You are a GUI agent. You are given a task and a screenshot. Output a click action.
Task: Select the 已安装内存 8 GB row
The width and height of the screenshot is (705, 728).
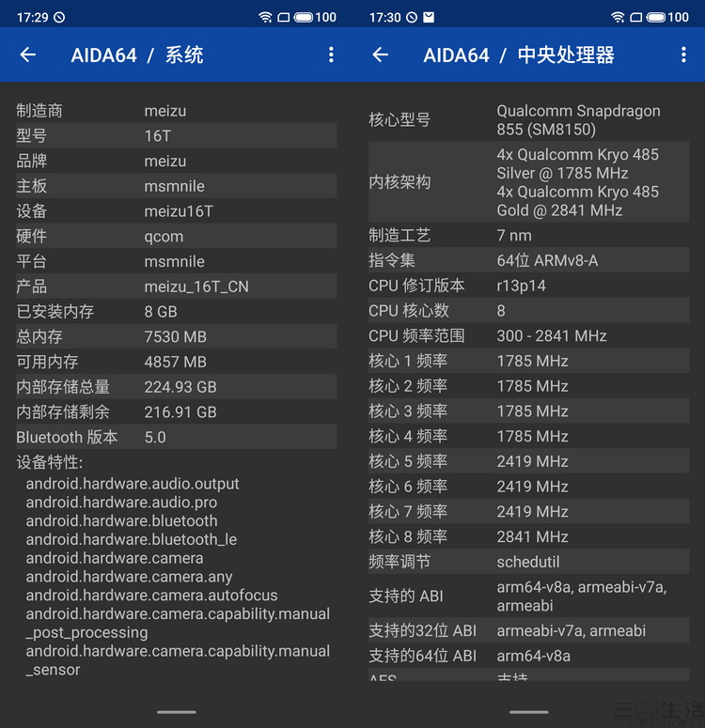pyautogui.click(x=177, y=311)
